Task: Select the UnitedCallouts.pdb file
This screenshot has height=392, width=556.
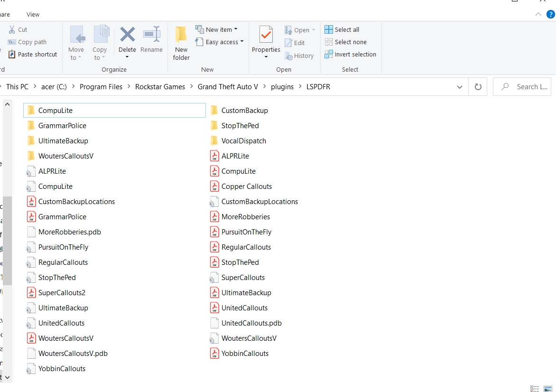Action: point(246,323)
